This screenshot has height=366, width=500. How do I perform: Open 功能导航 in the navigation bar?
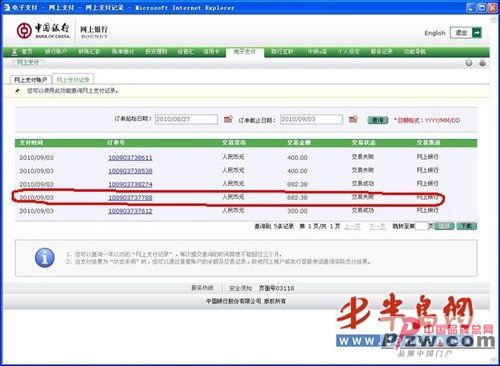click(415, 52)
